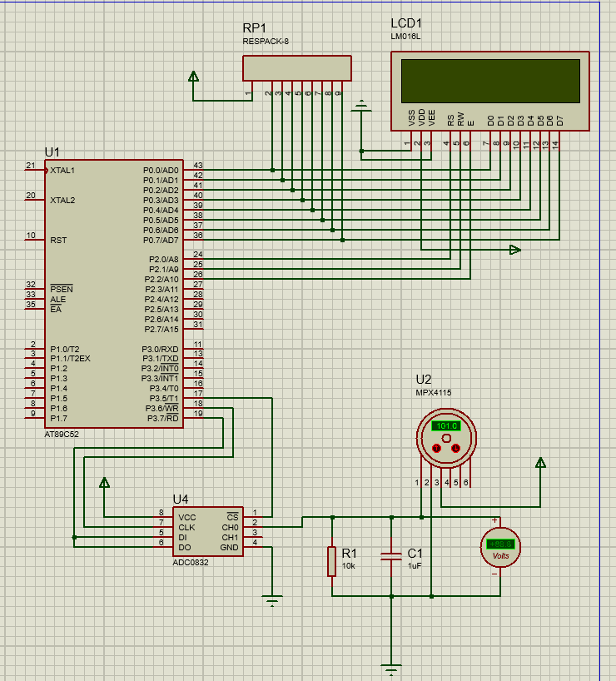The height and width of the screenshot is (681, 616).
Task: Click the CH0 pin label on ADC0832
Action: (x=231, y=527)
